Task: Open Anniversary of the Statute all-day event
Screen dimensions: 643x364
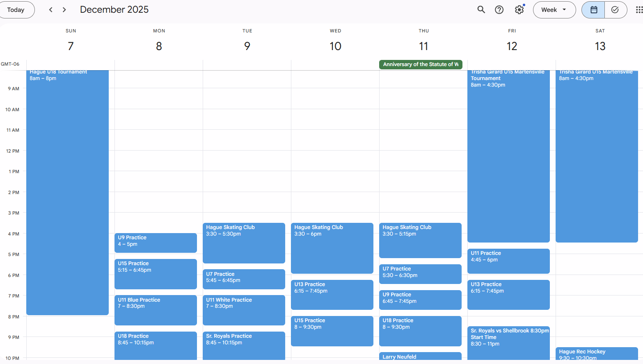Action: tap(420, 64)
